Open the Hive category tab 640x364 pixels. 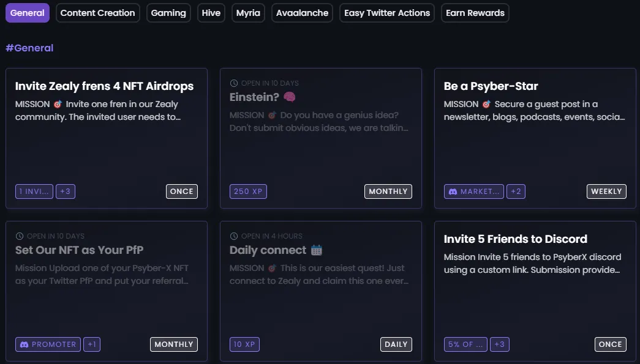point(211,13)
